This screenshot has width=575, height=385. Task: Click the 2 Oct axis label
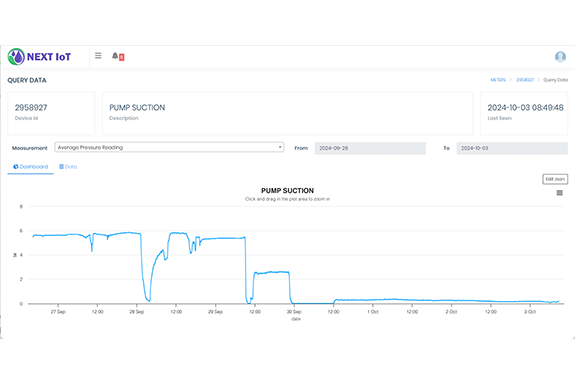point(451,312)
